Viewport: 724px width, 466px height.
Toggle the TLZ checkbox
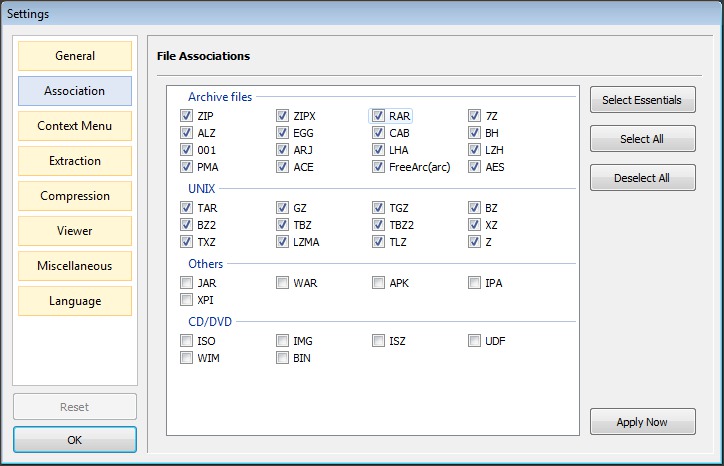click(379, 242)
